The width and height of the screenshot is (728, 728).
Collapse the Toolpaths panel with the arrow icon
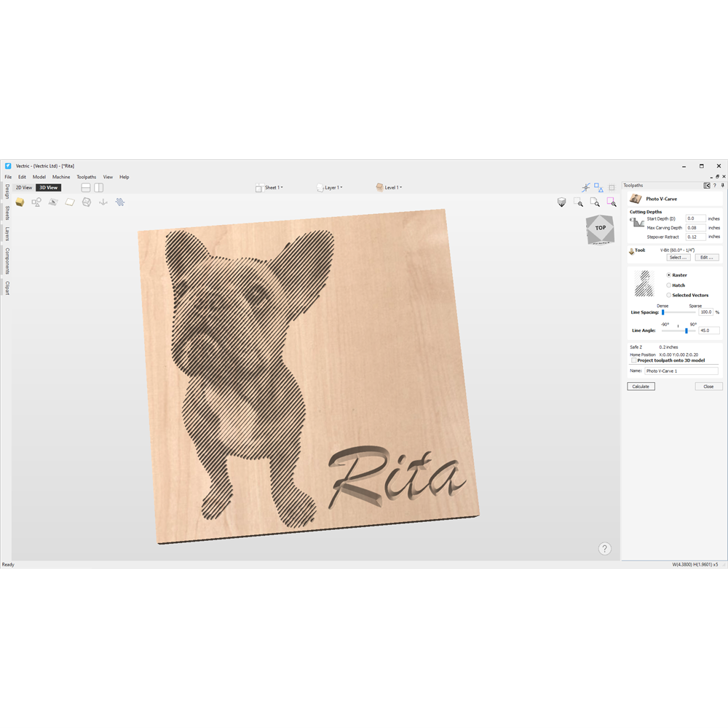[x=707, y=186]
